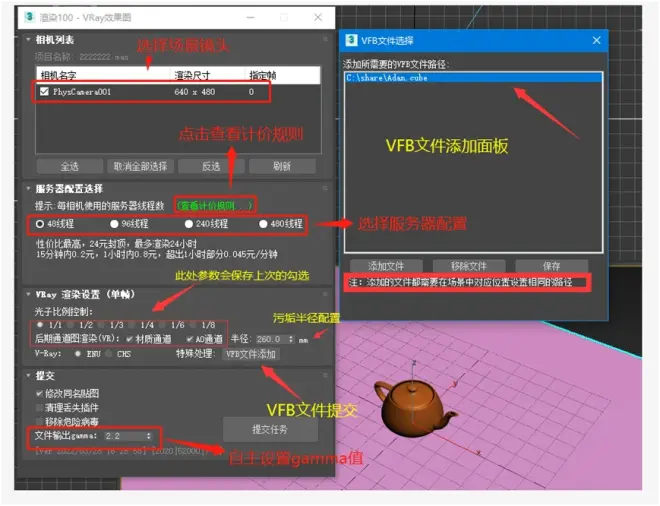Choose photon ratio 1/2
The height and width of the screenshot is (506, 660).
pyautogui.click(x=71, y=325)
